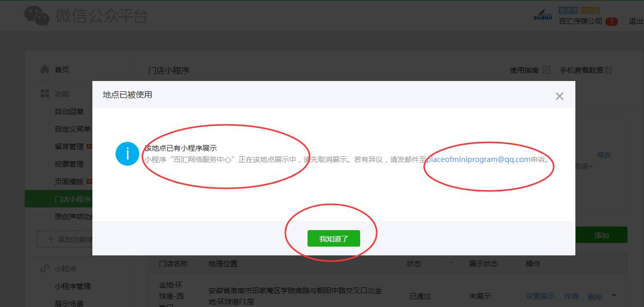This screenshot has height=307, width=644.
Task: Click the home icon beside 首页
Action: tap(45, 69)
